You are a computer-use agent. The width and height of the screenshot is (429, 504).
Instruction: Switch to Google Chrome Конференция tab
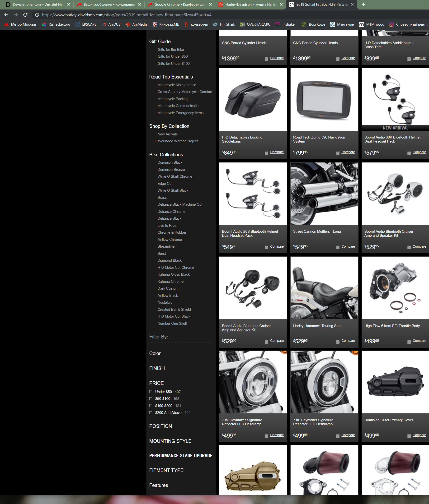coord(180,4)
